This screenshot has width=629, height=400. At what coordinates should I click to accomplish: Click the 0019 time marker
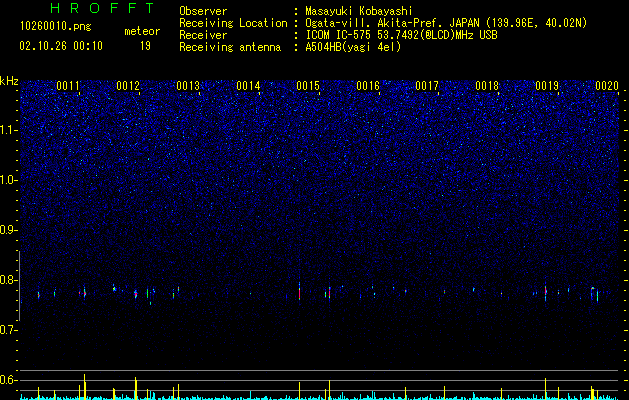pos(547,86)
